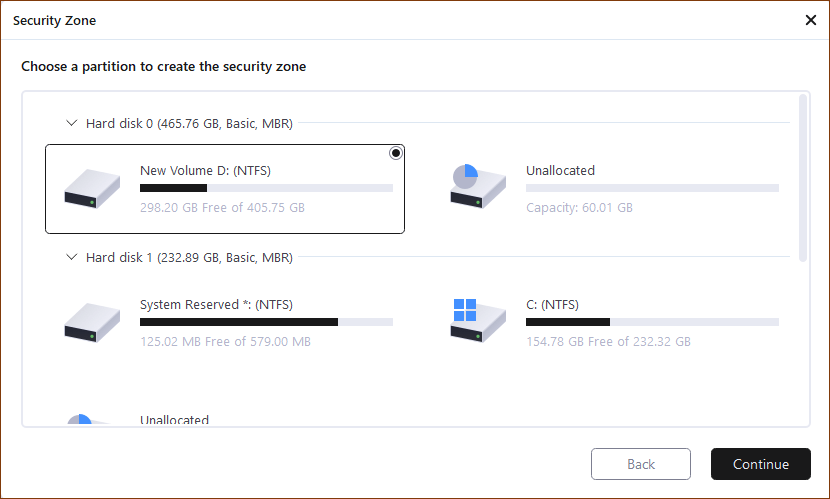
Task: Close the Security Zone dialog
Action: [810, 20]
